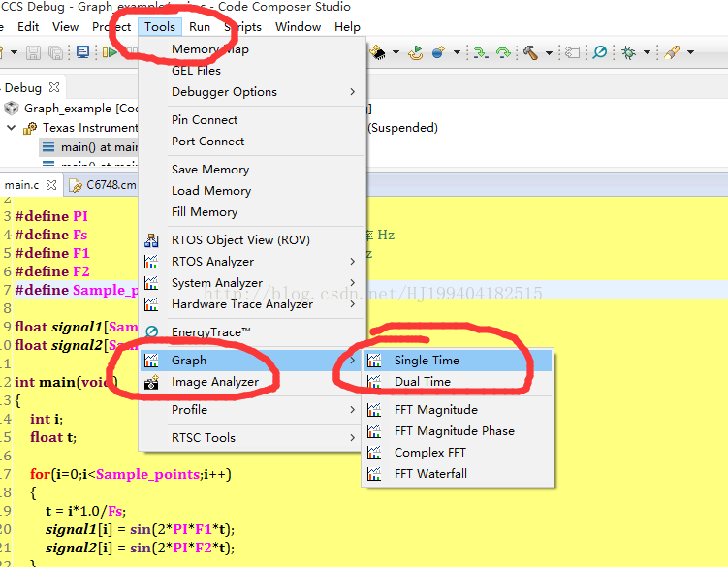This screenshot has width=728, height=567.
Task: Click the Save icon in toolbar
Action: pyautogui.click(x=33, y=52)
